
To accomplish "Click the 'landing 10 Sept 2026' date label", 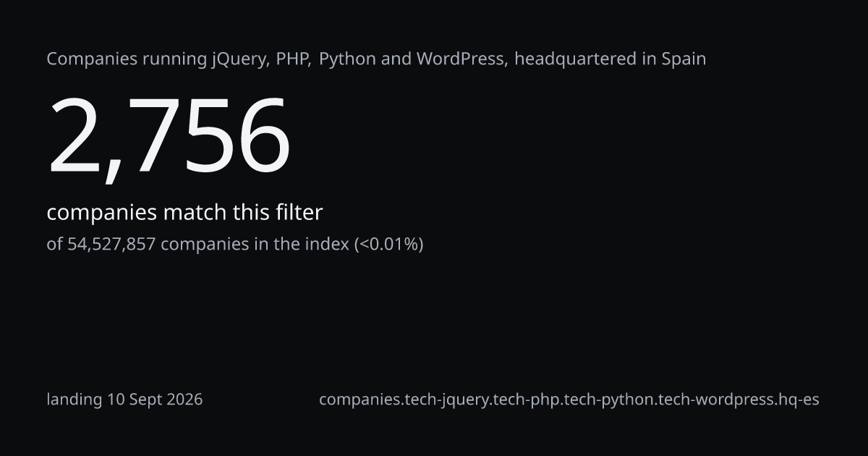I will [124, 400].
